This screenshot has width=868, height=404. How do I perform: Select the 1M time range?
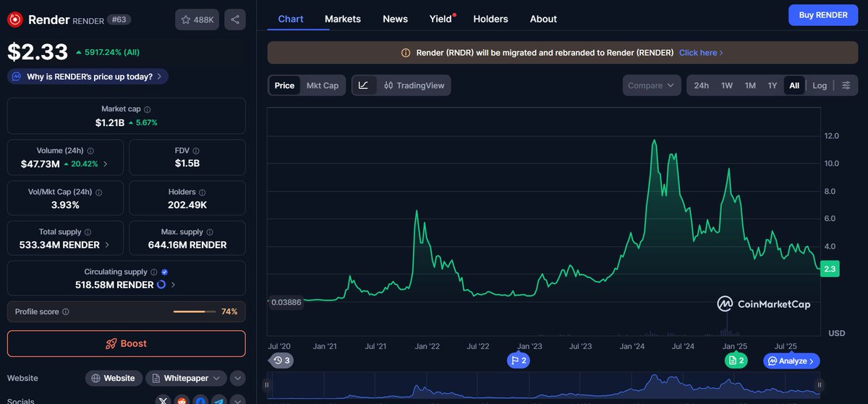tap(750, 85)
